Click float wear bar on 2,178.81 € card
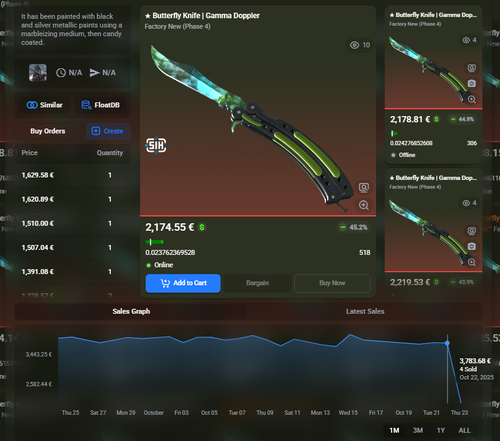The height and width of the screenshot is (441, 500). pyautogui.click(x=394, y=133)
